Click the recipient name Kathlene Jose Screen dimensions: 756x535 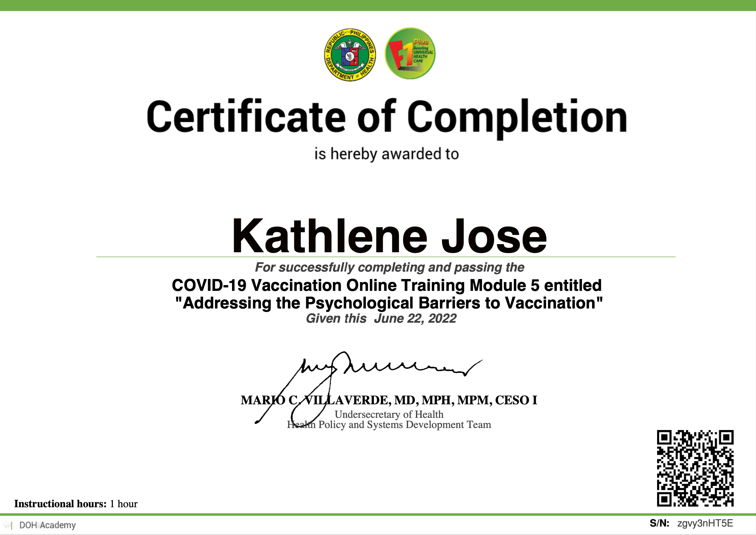pos(389,236)
